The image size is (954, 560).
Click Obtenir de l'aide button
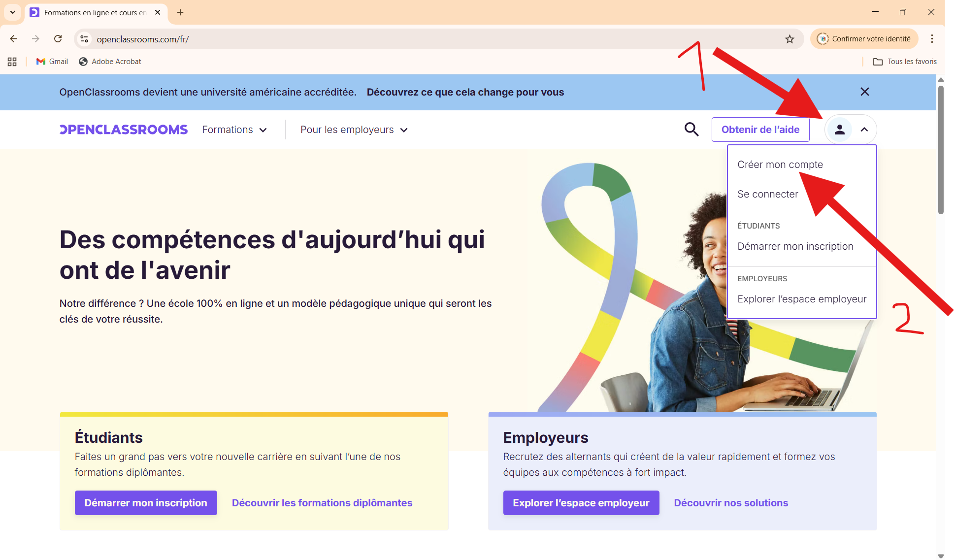coord(760,130)
